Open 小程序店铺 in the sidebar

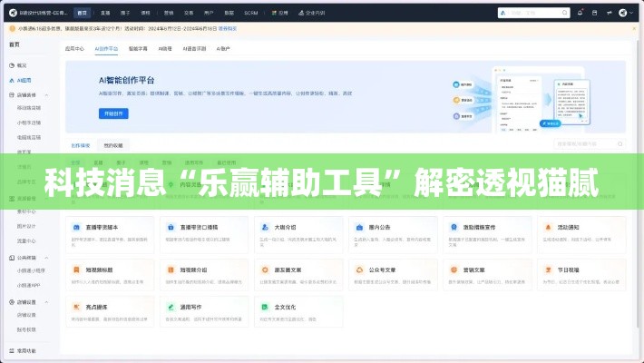coord(29,123)
